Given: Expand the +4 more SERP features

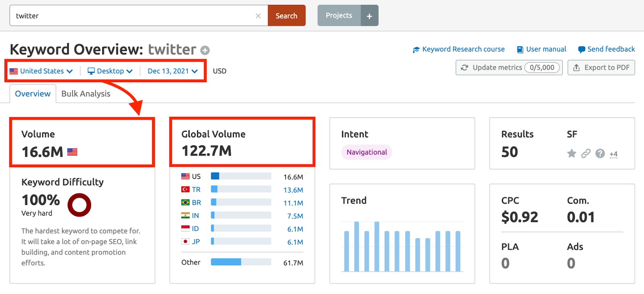Looking at the screenshot, I should pos(613,154).
